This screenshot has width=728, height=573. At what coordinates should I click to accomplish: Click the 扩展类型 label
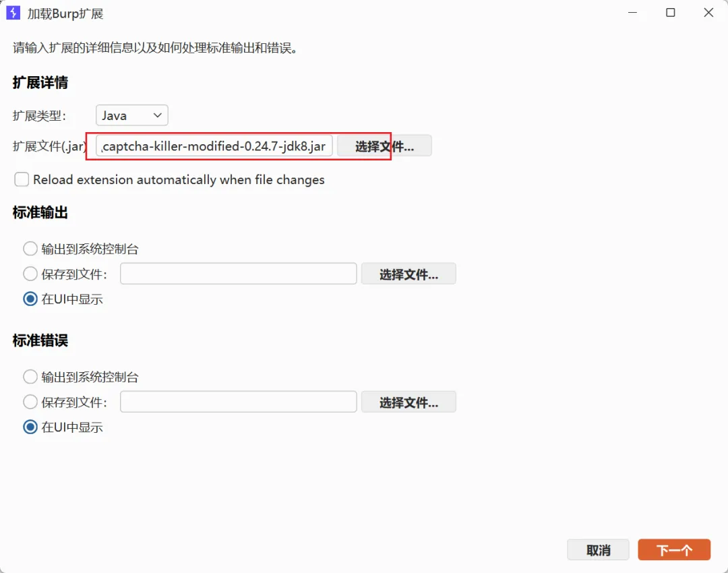click(x=40, y=116)
